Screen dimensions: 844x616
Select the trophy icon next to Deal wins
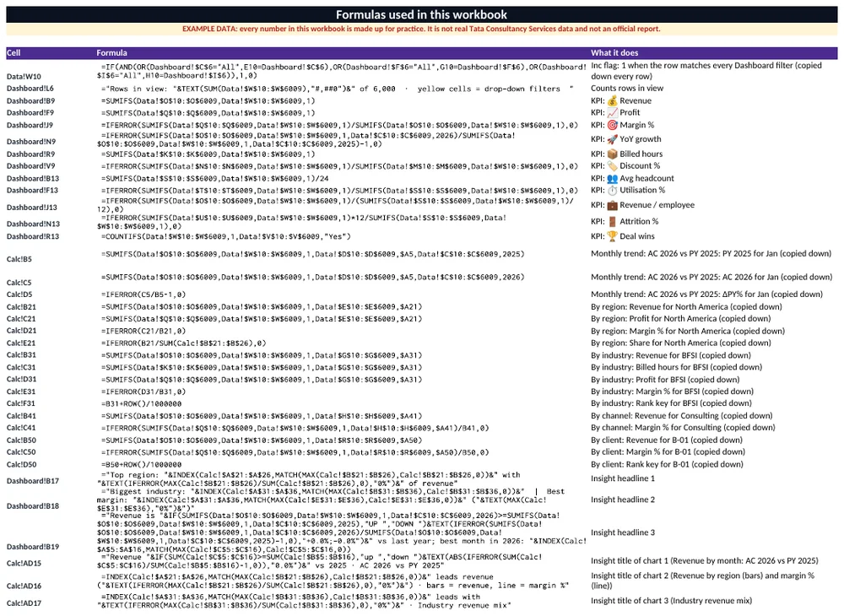[612, 236]
